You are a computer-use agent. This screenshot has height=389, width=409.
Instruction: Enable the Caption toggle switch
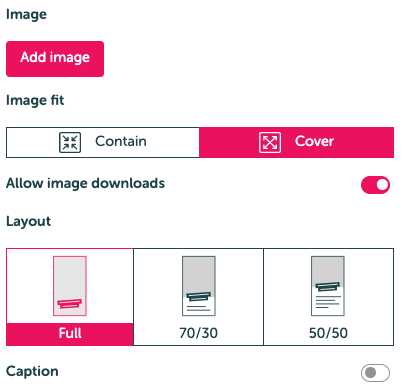(375, 373)
